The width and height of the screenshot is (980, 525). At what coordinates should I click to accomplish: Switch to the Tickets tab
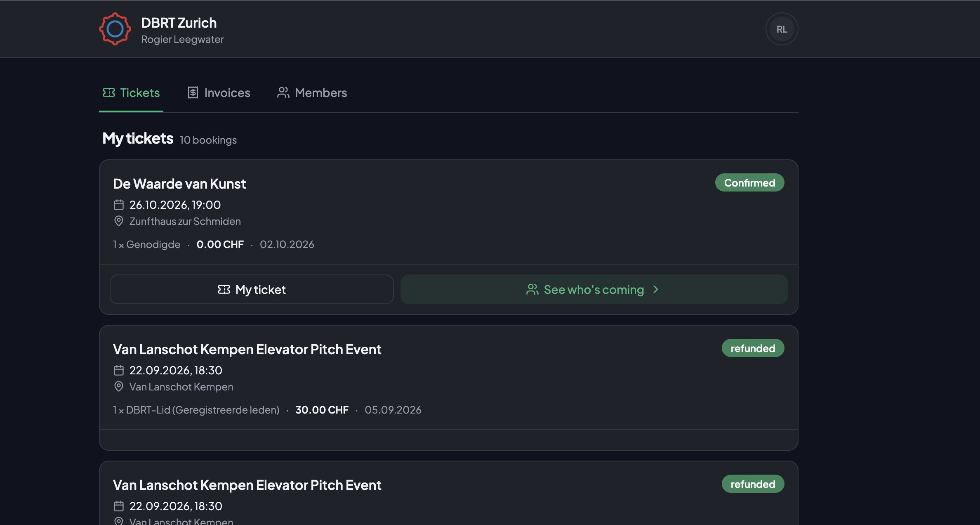[131, 93]
